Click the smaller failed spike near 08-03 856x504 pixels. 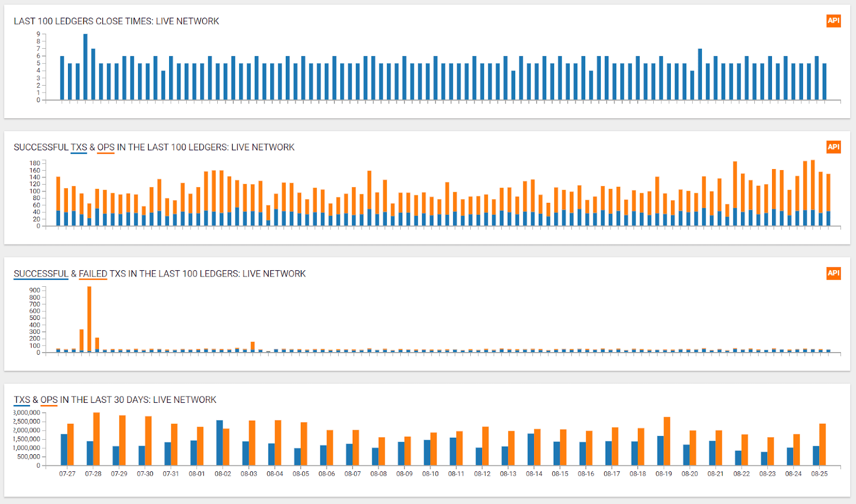pos(251,345)
